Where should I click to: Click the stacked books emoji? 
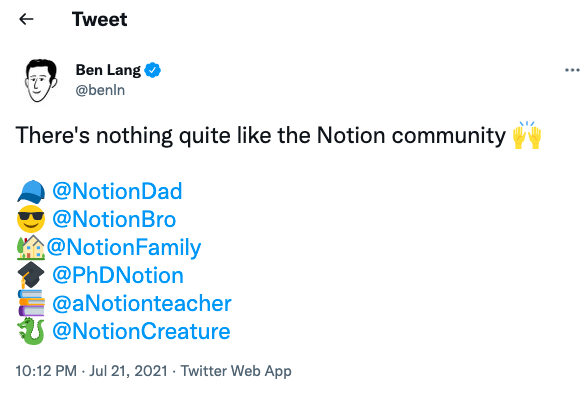click(x=31, y=303)
